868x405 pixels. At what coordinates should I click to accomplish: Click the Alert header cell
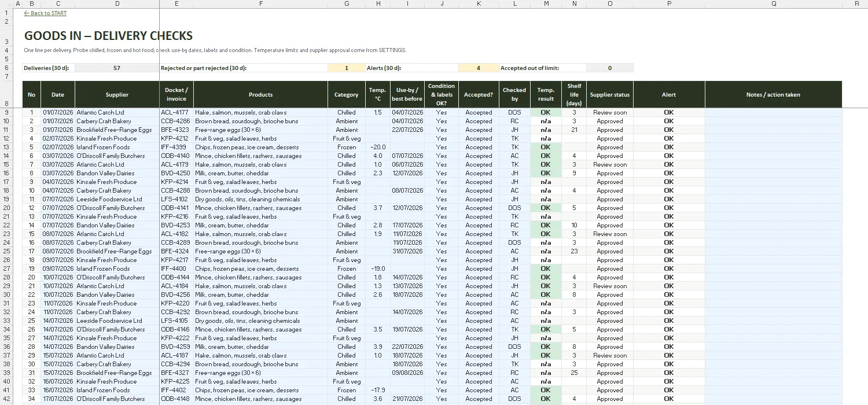tap(669, 94)
